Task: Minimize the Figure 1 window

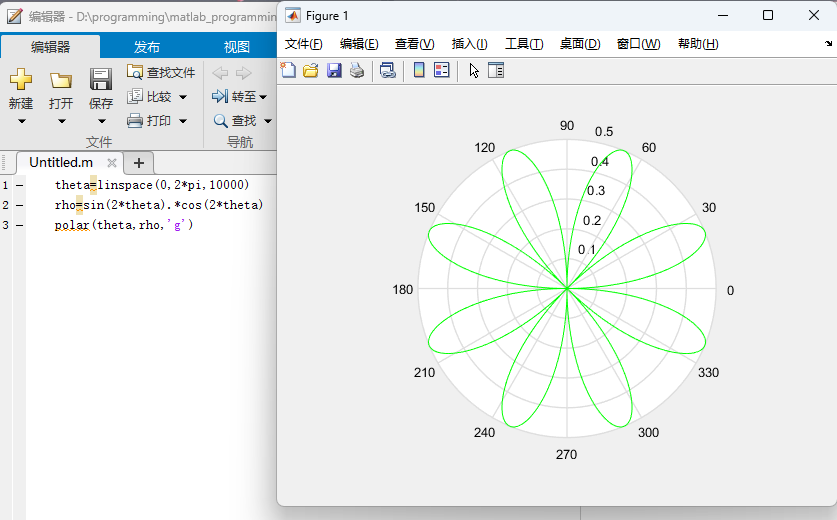Action: tap(723, 15)
